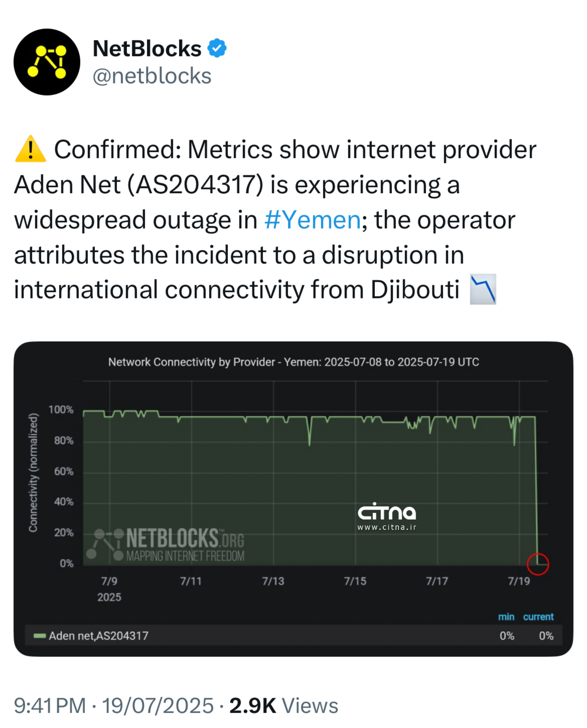Viewport: 587px width, 728px height.
Task: Open the #Yemen hashtag link
Action: click(312, 220)
